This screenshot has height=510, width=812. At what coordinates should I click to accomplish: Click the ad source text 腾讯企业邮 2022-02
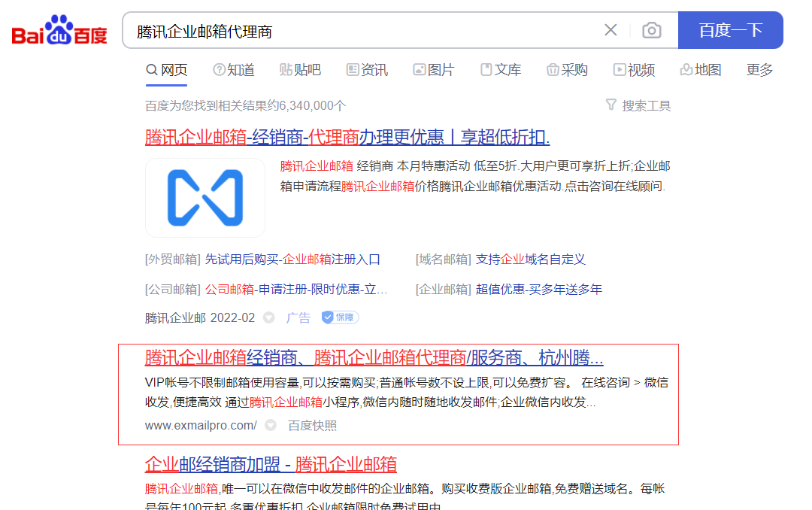point(200,317)
